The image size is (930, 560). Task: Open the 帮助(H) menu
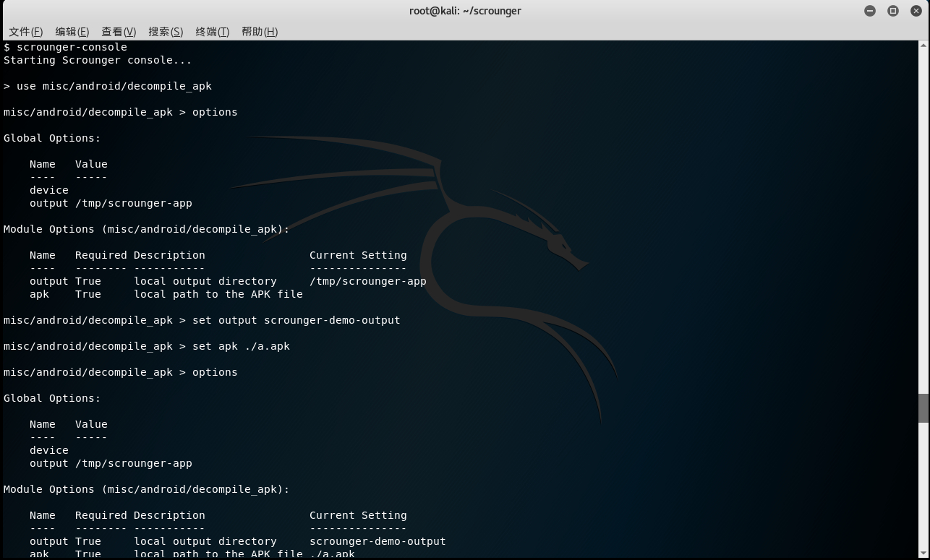(260, 32)
